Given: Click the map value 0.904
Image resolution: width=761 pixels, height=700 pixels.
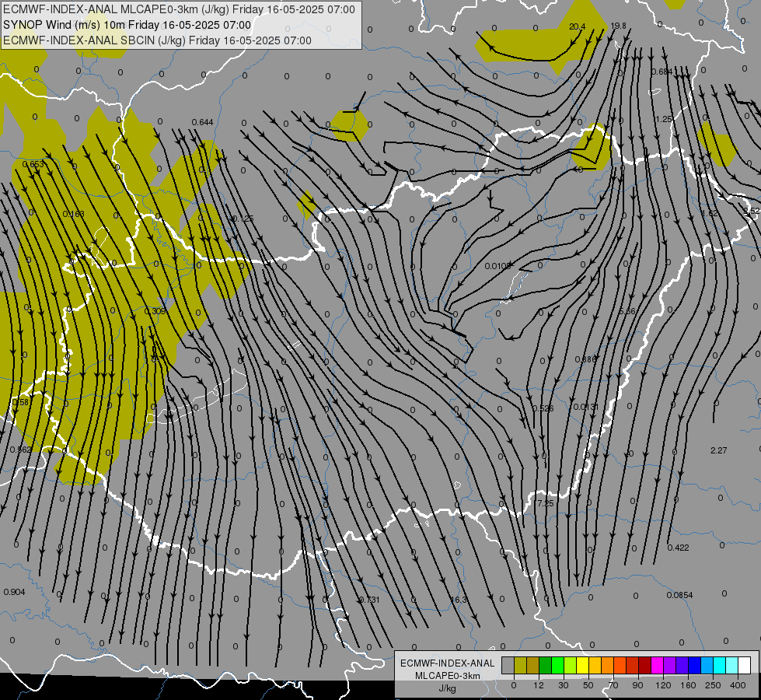Looking at the screenshot, I should coord(14,592).
